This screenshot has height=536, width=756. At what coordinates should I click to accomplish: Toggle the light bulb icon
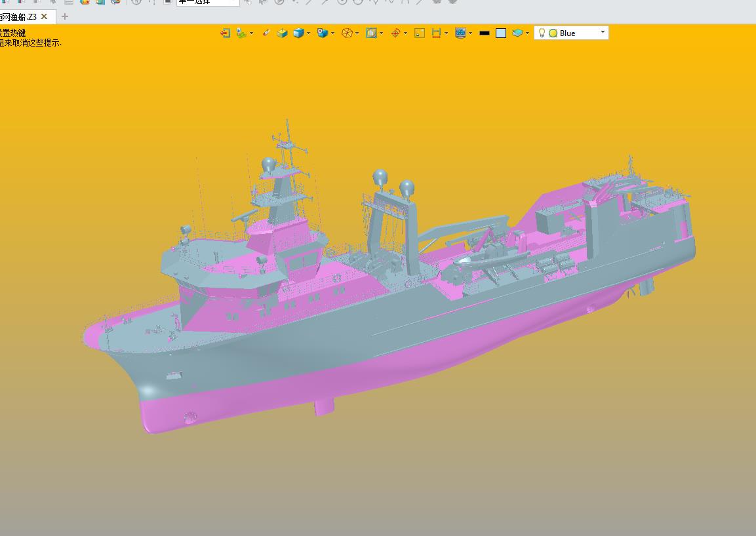tap(542, 33)
